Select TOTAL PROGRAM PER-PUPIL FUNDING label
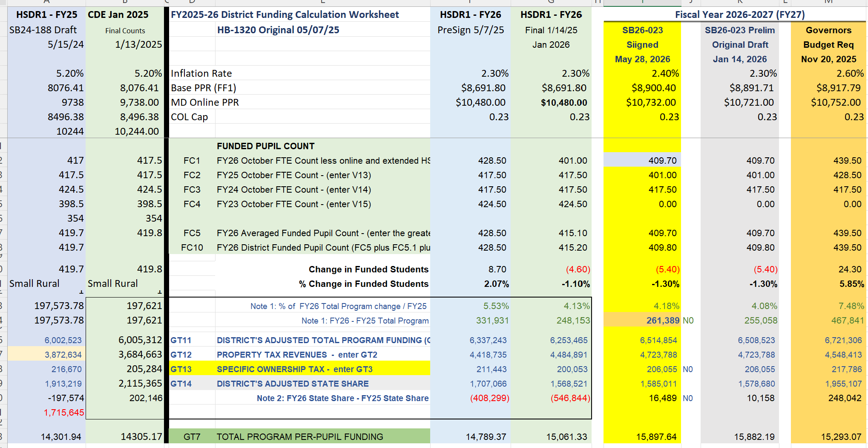 click(x=300, y=436)
